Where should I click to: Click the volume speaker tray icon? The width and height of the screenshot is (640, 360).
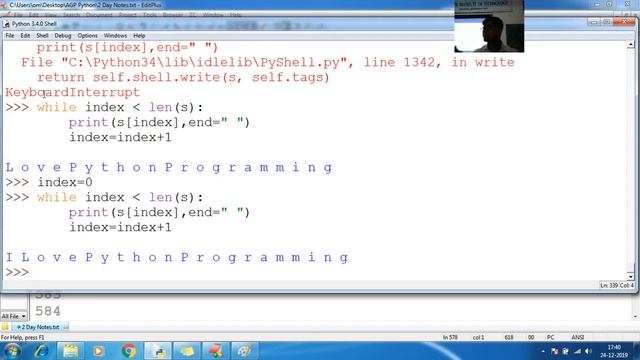pyautogui.click(x=588, y=351)
